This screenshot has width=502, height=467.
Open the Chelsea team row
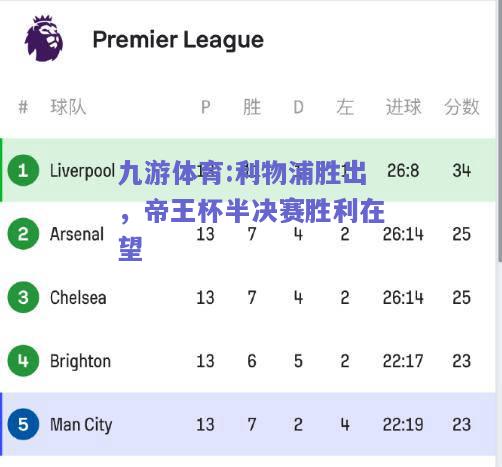coord(248,297)
